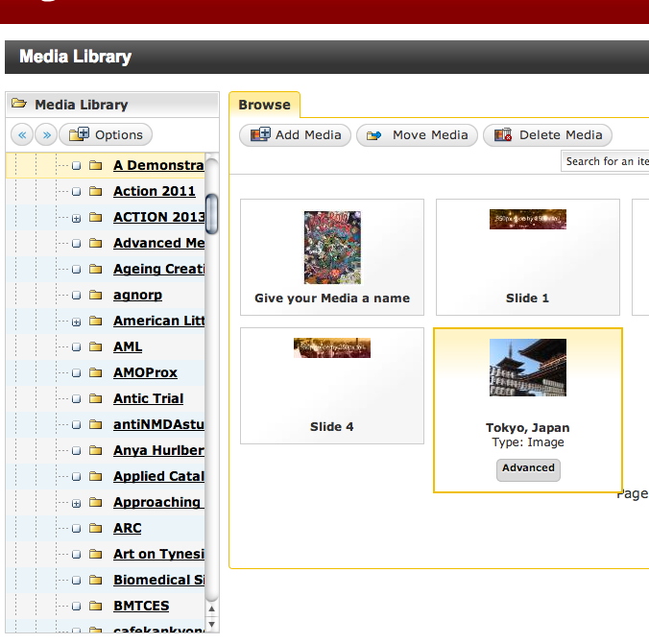This screenshot has height=644, width=649.
Task: Click the double right arrow expand button
Action: [x=45, y=134]
